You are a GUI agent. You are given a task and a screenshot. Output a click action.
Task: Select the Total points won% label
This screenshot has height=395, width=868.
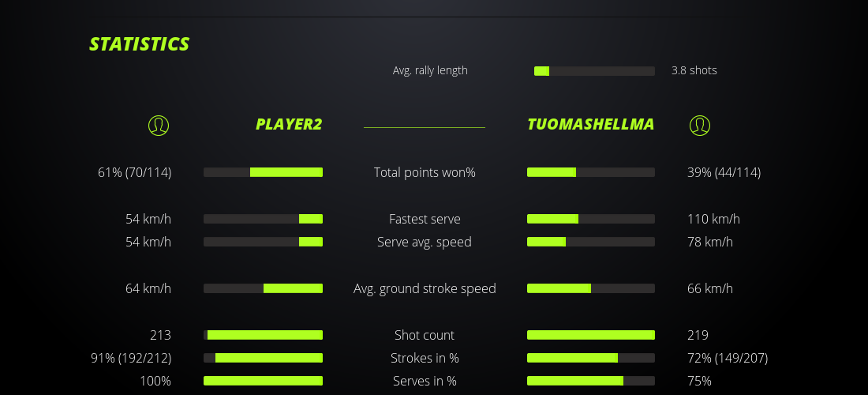(425, 172)
